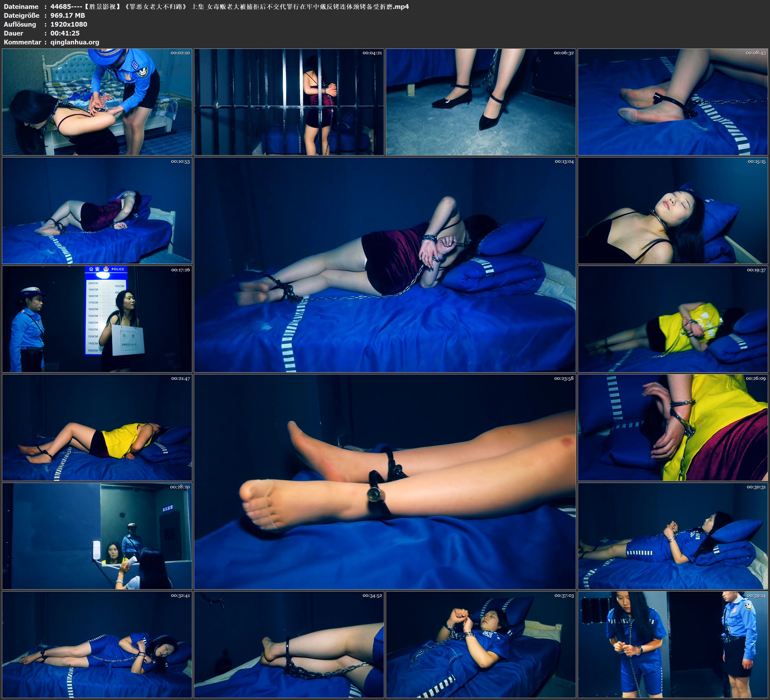Click the thumbnail timestamped 00:08:43

pos(673,102)
